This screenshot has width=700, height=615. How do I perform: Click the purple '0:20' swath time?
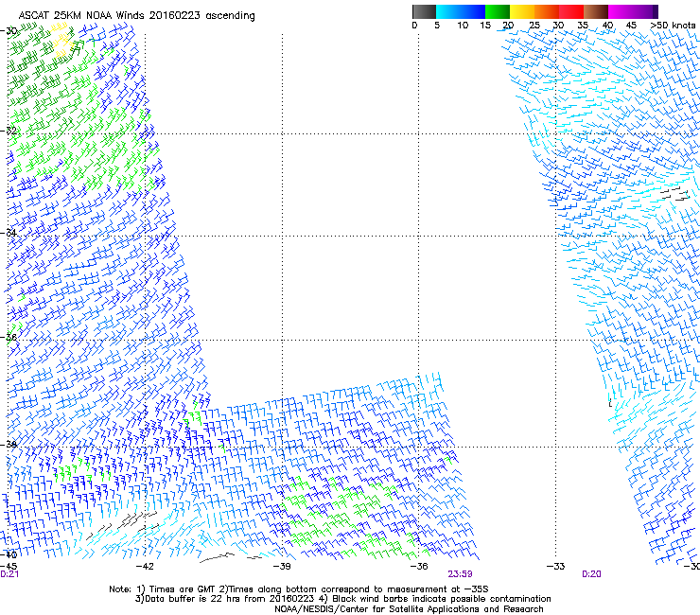click(x=591, y=574)
